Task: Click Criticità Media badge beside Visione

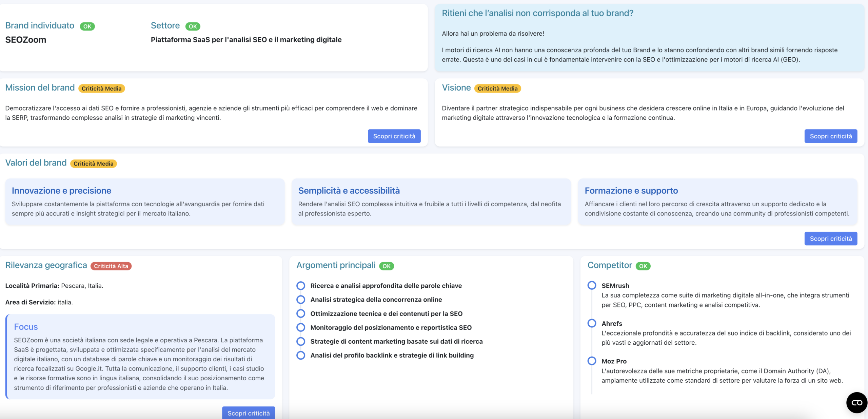Action: tap(497, 89)
